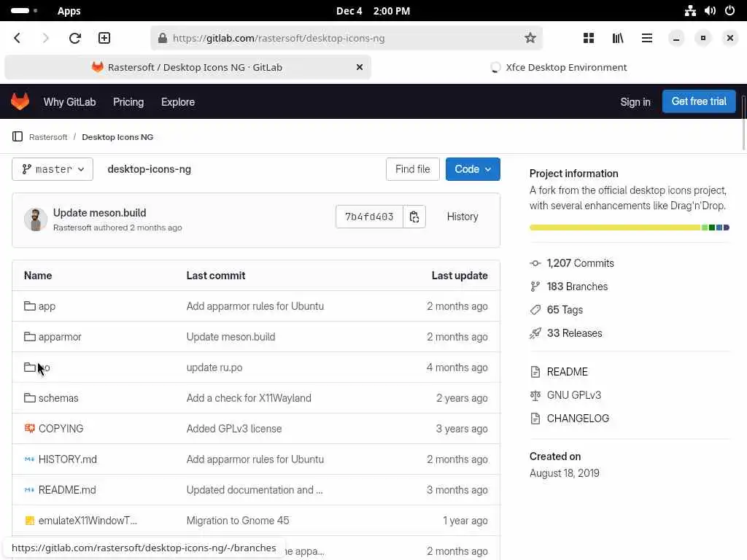Click the page vertical scrollbar
The height and width of the screenshot is (560, 747).
click(x=743, y=124)
